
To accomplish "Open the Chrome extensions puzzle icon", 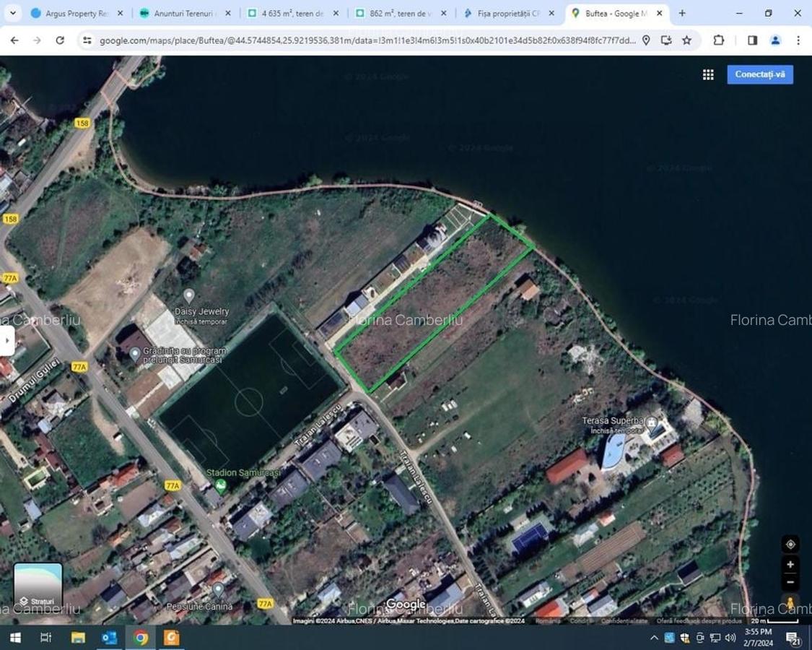I will point(718,40).
